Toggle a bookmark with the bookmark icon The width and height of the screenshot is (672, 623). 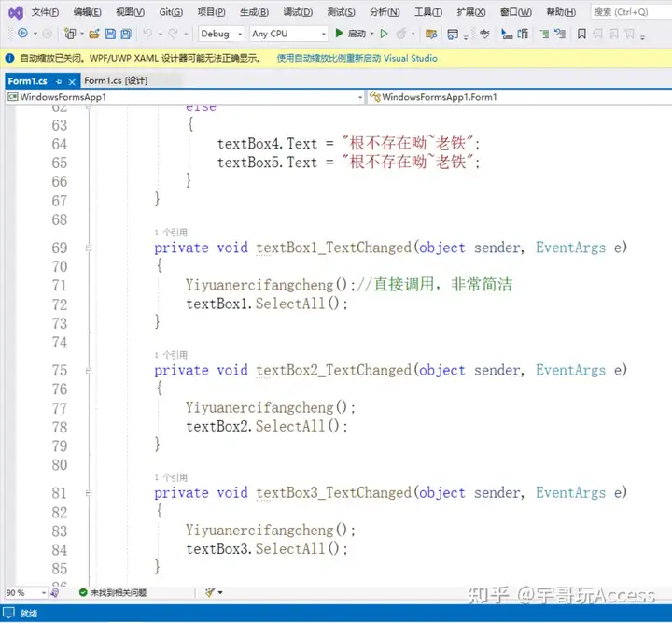[581, 34]
